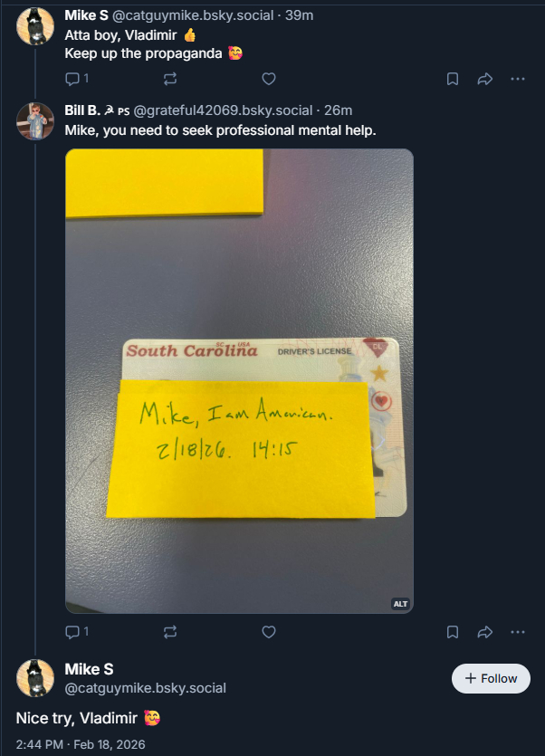Viewport: 545px width, 756px height.
Task: Open the South Carolina license photo
Action: [x=239, y=381]
